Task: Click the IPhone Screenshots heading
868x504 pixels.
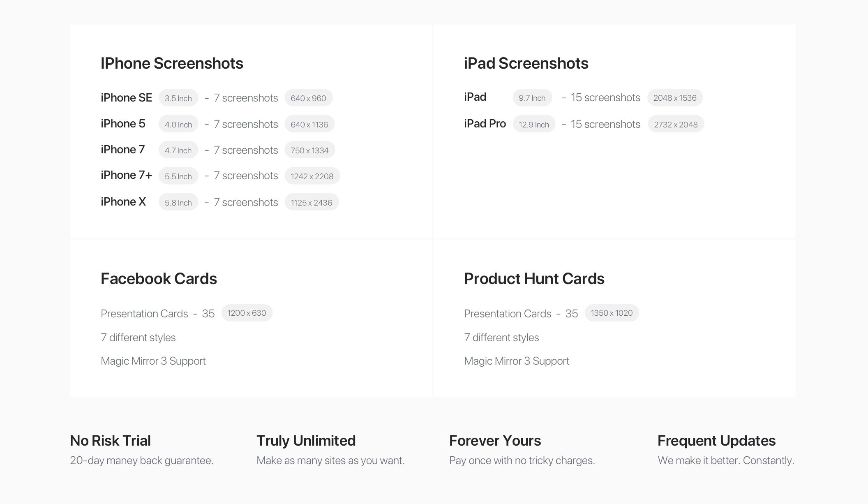Action: pyautogui.click(x=172, y=63)
